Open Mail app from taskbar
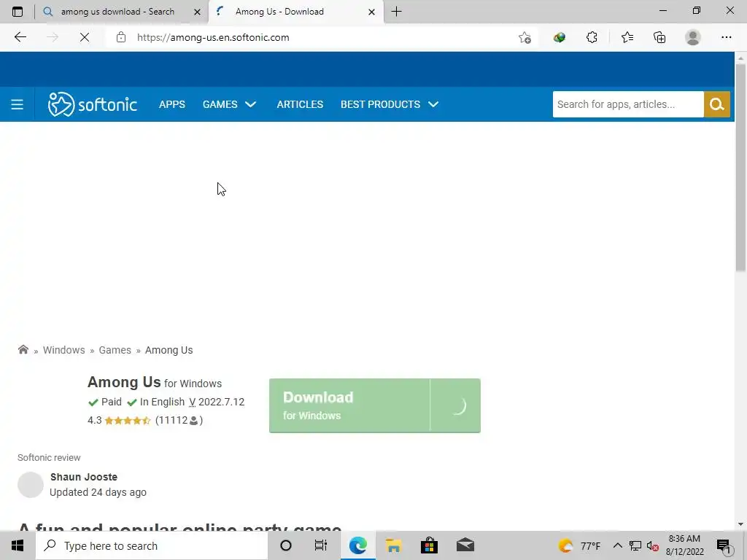This screenshot has height=560, width=747. [465, 545]
